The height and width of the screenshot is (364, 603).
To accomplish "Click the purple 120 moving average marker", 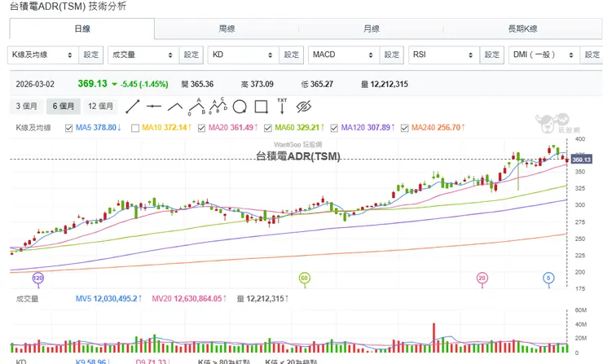I will coord(37,278).
